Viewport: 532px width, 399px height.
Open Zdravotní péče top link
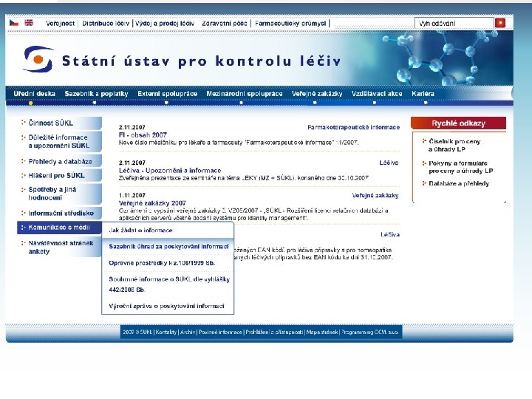click(x=225, y=24)
